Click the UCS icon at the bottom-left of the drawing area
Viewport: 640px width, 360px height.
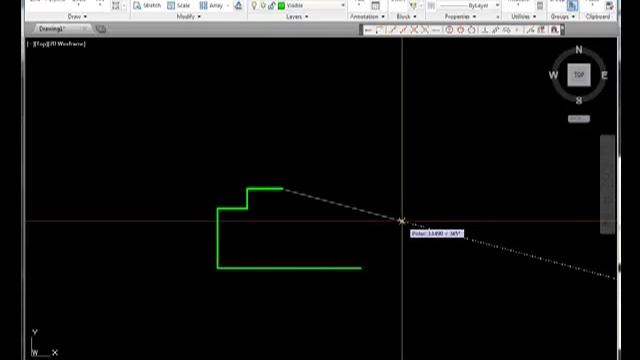(x=44, y=344)
